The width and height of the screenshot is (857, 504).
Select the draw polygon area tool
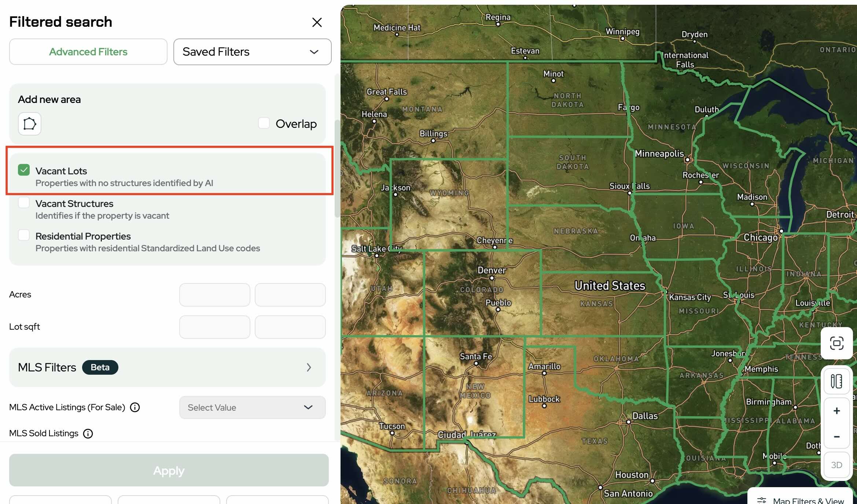point(30,124)
